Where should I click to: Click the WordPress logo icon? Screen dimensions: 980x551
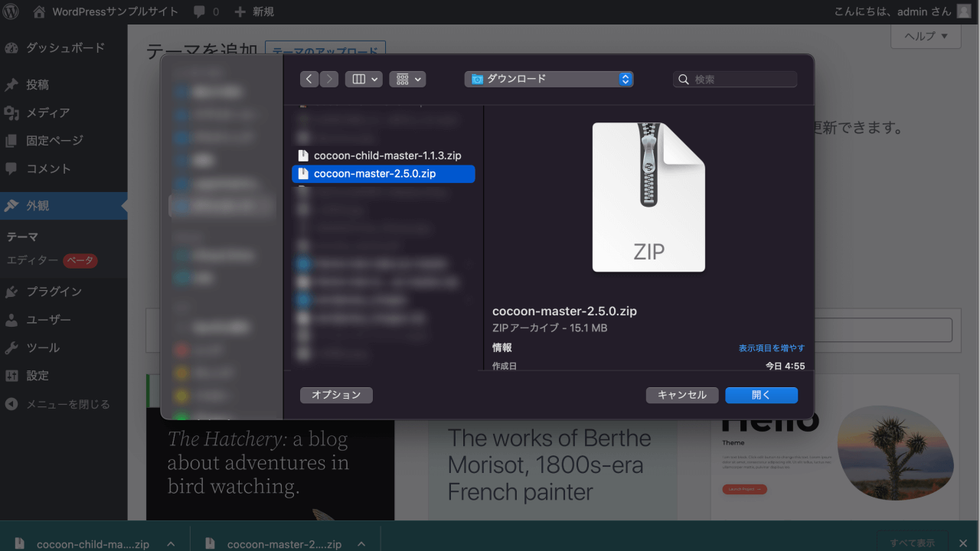[x=11, y=11]
